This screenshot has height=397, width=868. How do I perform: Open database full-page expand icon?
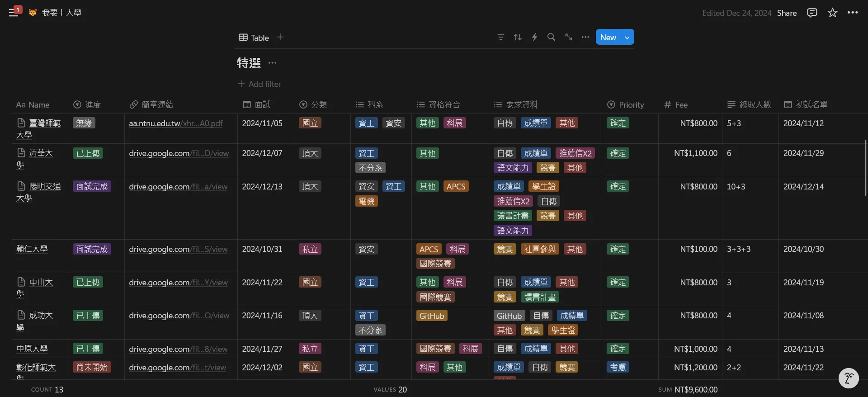click(x=568, y=37)
